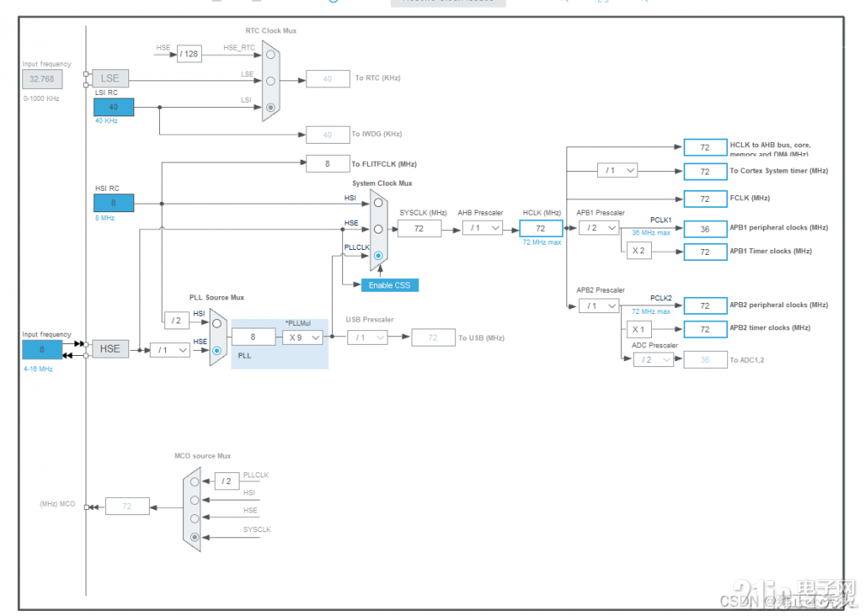Click the SYSCLK (MHz) value box
Screen dimensions: 865x616
tap(419, 228)
